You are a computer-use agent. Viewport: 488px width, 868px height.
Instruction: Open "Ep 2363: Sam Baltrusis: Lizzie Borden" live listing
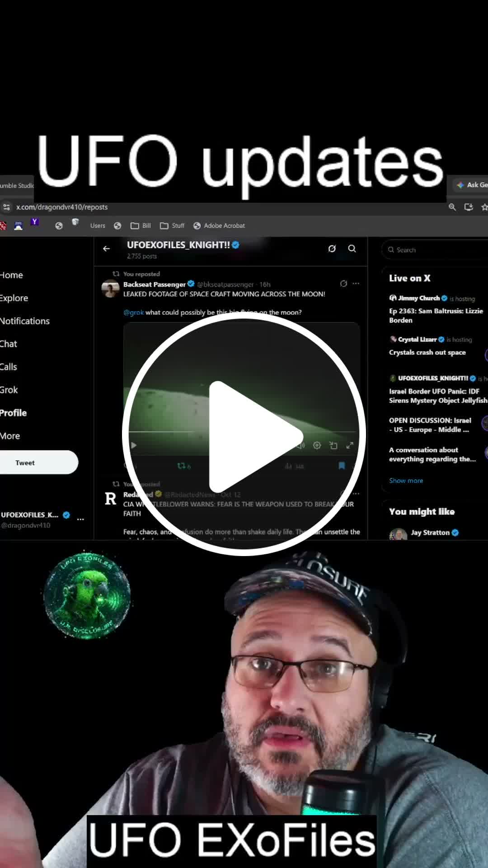click(x=436, y=316)
